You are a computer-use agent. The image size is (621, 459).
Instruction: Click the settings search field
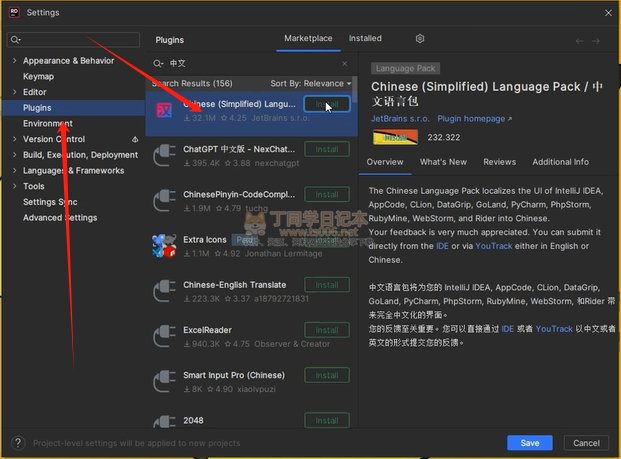tap(75, 39)
